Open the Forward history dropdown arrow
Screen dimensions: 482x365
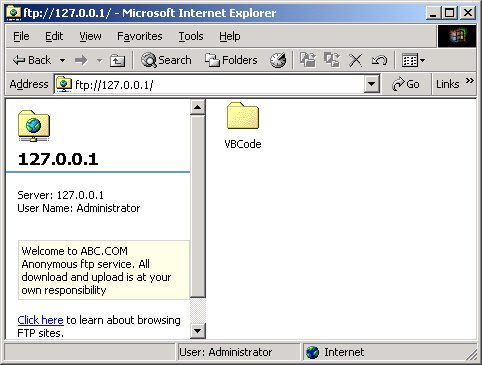tap(99, 61)
